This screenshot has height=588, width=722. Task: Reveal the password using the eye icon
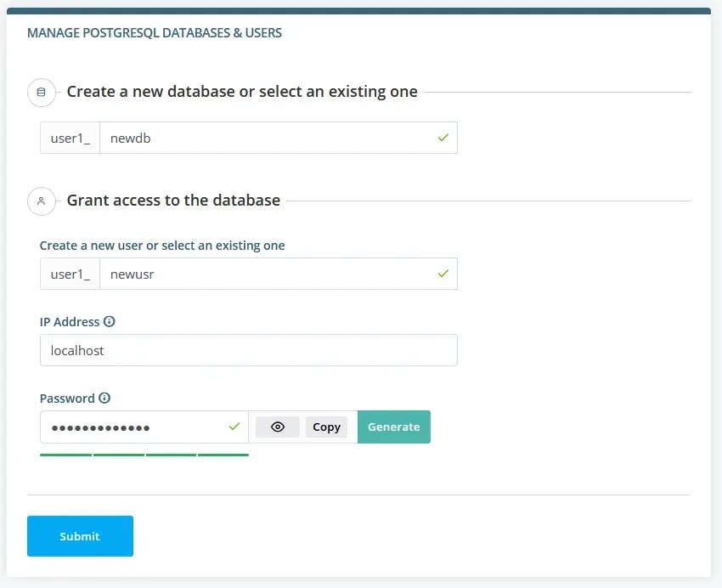tap(278, 427)
